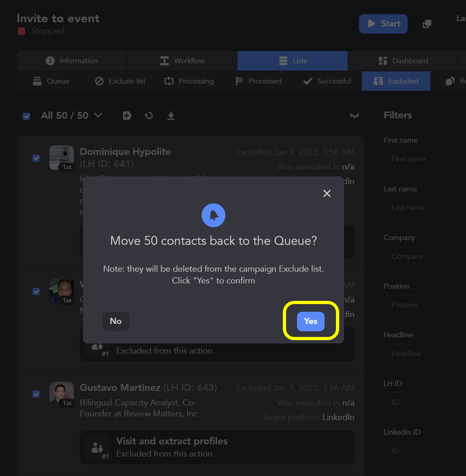
Task: Click the move back to queue icon
Action: [149, 116]
